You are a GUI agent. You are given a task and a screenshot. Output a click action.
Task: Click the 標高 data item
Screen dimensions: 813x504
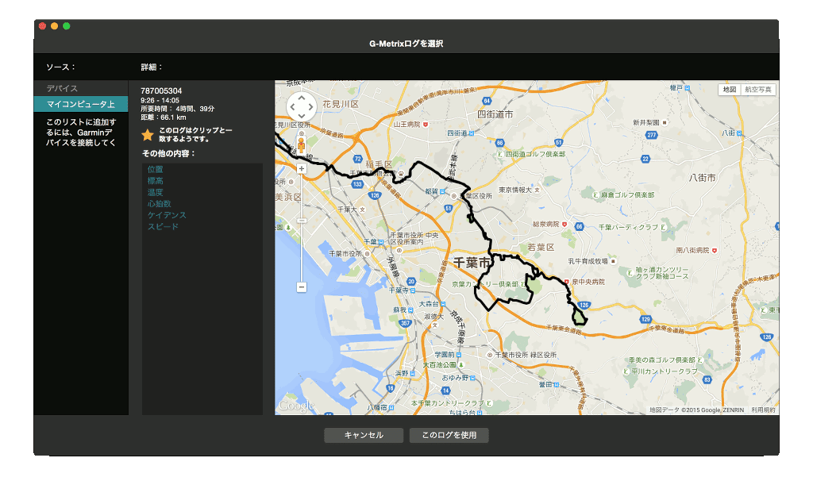coord(155,181)
